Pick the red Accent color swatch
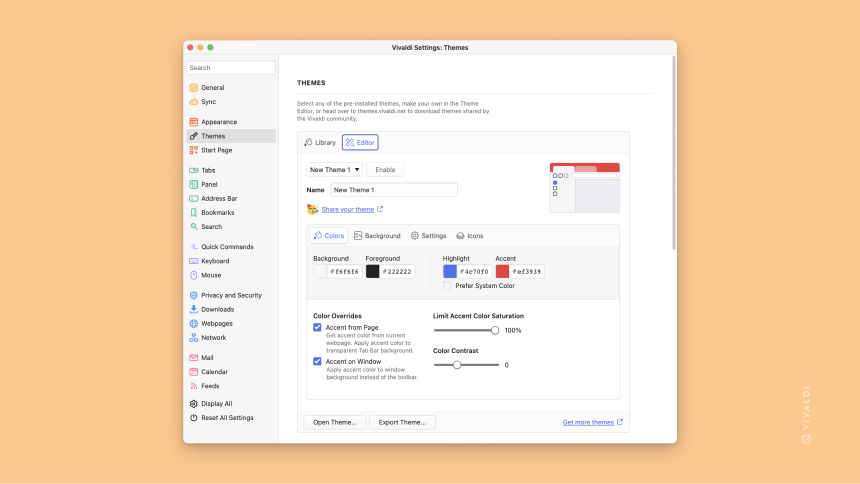 point(502,271)
